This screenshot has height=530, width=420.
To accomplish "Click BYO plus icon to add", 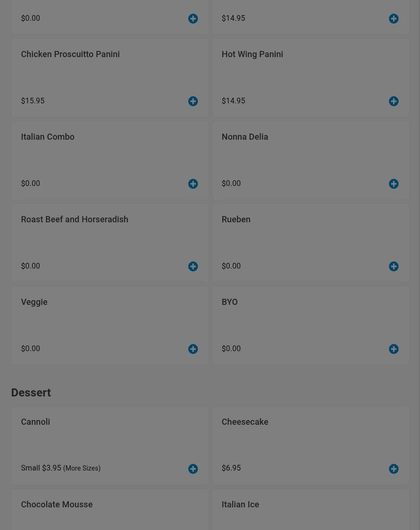I will click(394, 349).
